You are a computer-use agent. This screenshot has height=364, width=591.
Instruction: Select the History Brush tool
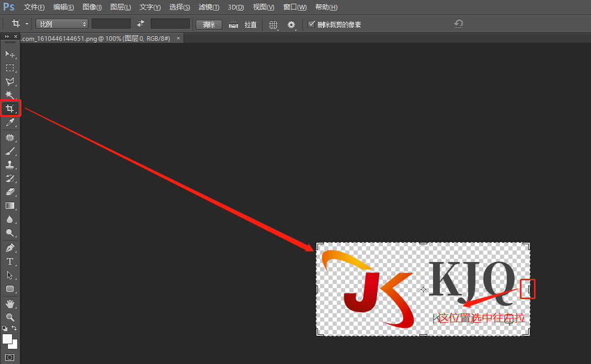coord(10,178)
